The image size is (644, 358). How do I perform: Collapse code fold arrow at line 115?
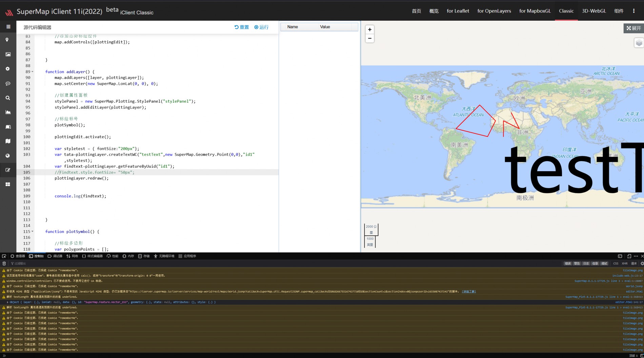(33, 232)
